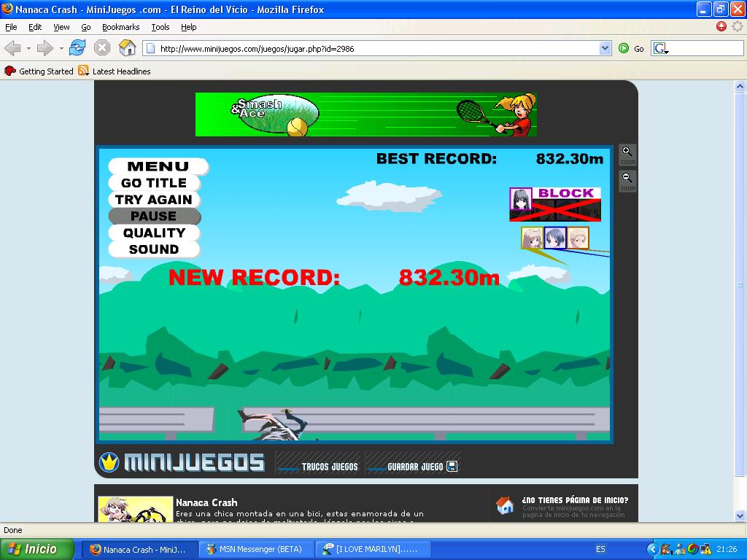Click the ES language indicator
Screen dimensions: 747x560
click(x=600, y=549)
